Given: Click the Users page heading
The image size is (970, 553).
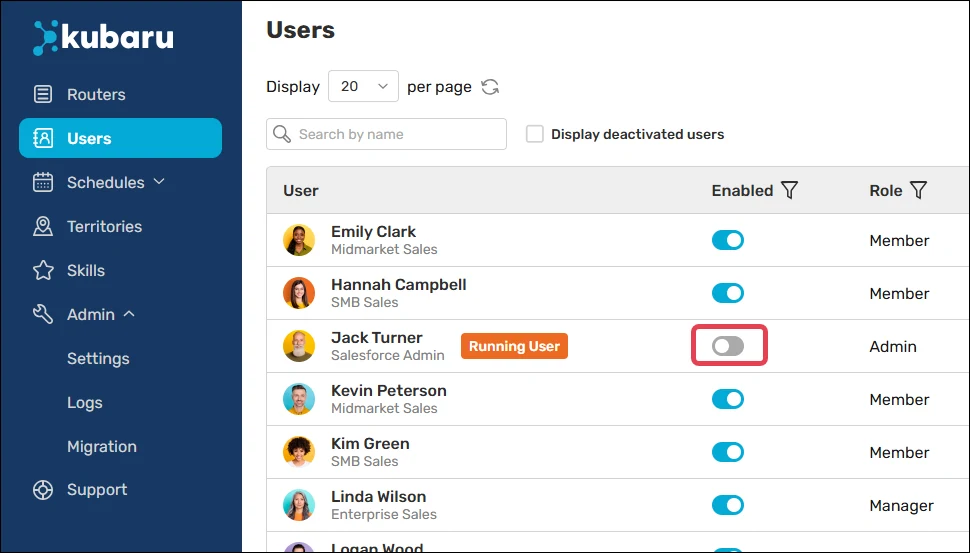Looking at the screenshot, I should click(x=300, y=30).
